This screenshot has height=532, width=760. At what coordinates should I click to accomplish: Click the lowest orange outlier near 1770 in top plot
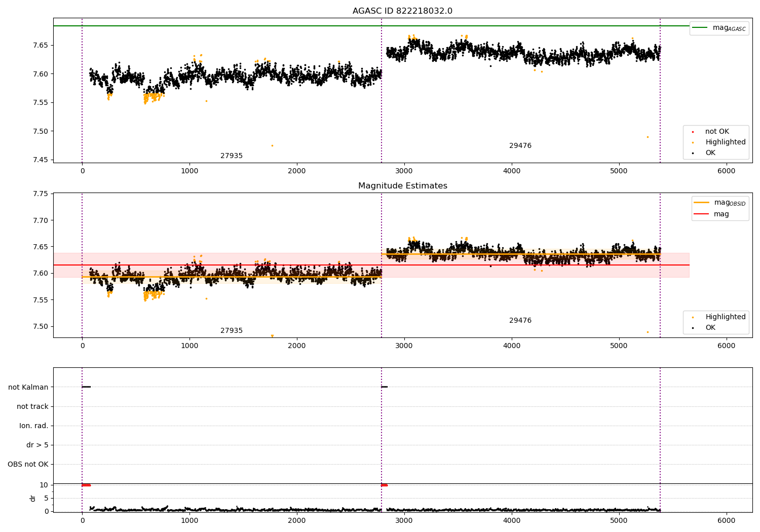272,146
